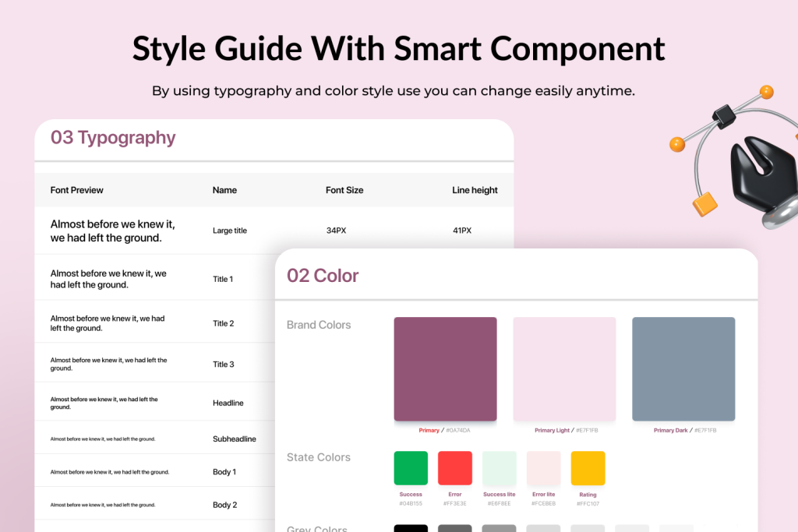Click the font preview text in Title 1 row
The height and width of the screenshot is (532, 798).
(108, 279)
